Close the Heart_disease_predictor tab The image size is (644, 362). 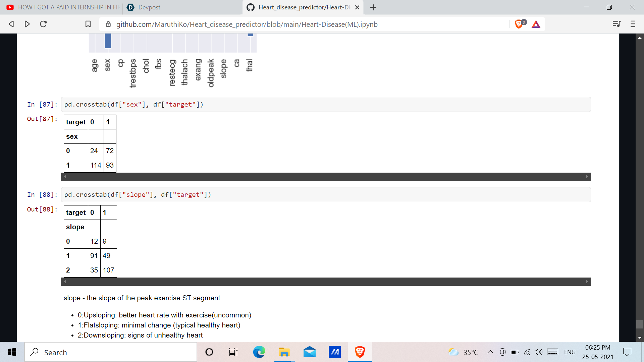click(x=357, y=7)
